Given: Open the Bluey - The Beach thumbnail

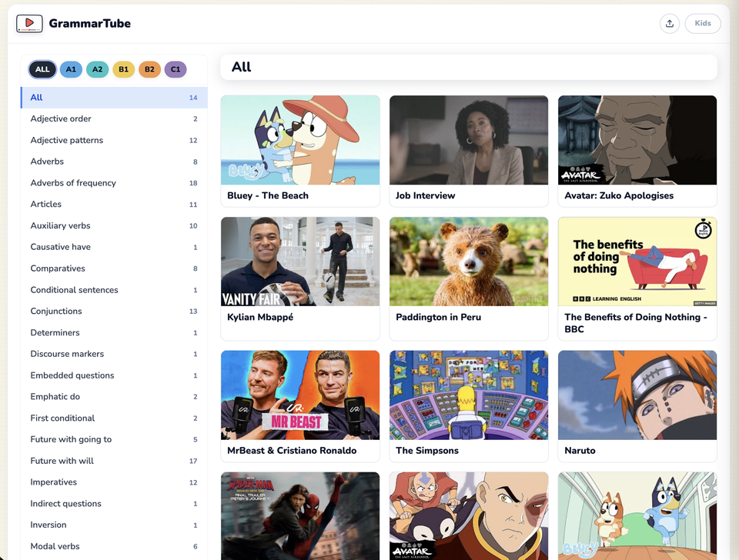Looking at the screenshot, I should 300,140.
